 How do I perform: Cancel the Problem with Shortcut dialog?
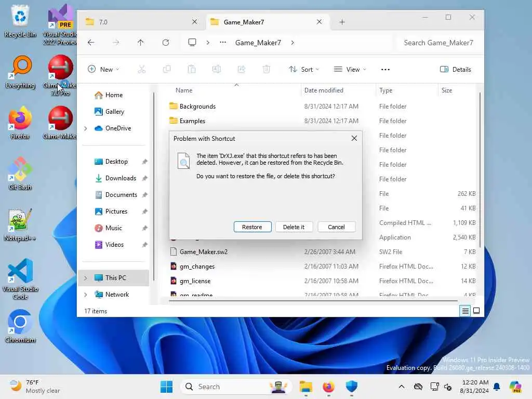click(336, 227)
